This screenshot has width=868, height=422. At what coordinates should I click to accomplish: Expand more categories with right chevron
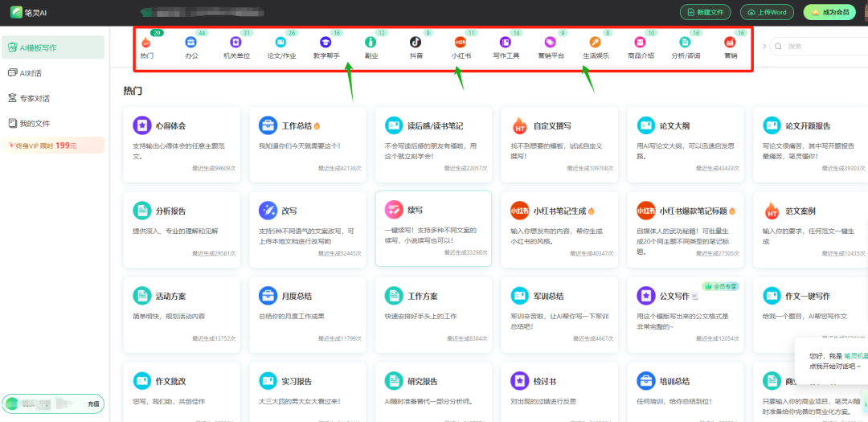(764, 46)
